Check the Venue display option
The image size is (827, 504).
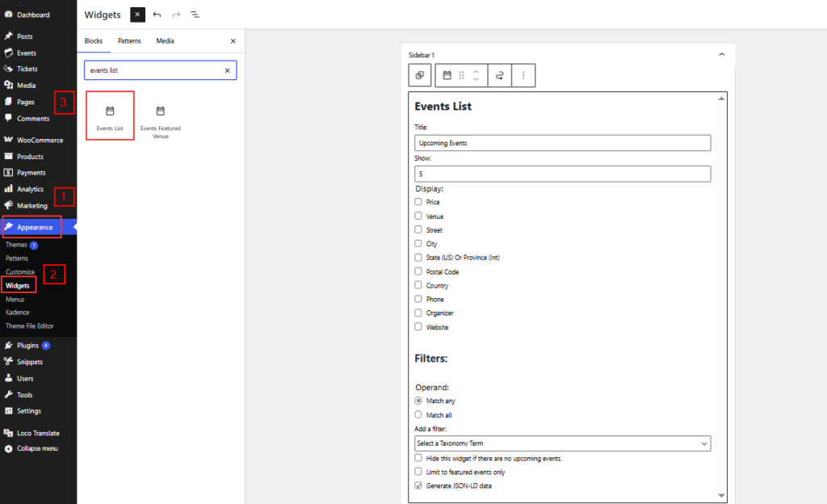(x=418, y=216)
